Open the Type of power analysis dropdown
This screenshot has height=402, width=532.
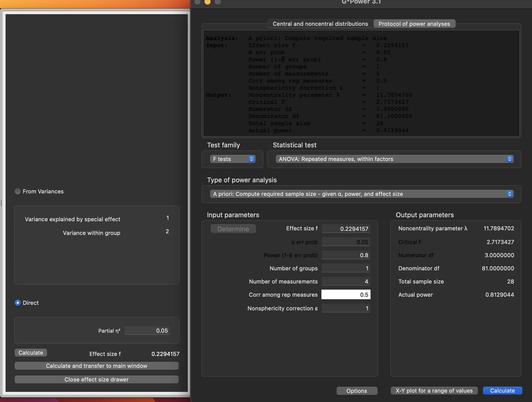pos(361,194)
